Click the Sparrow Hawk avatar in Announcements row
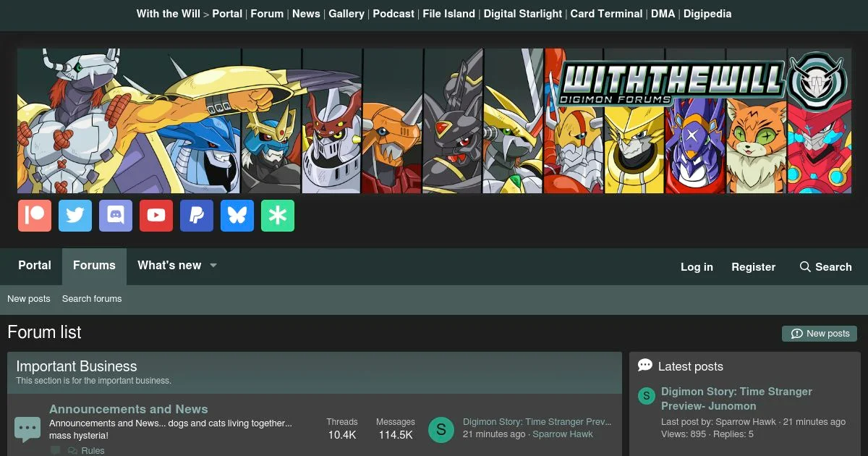868x456 pixels. pyautogui.click(x=441, y=430)
